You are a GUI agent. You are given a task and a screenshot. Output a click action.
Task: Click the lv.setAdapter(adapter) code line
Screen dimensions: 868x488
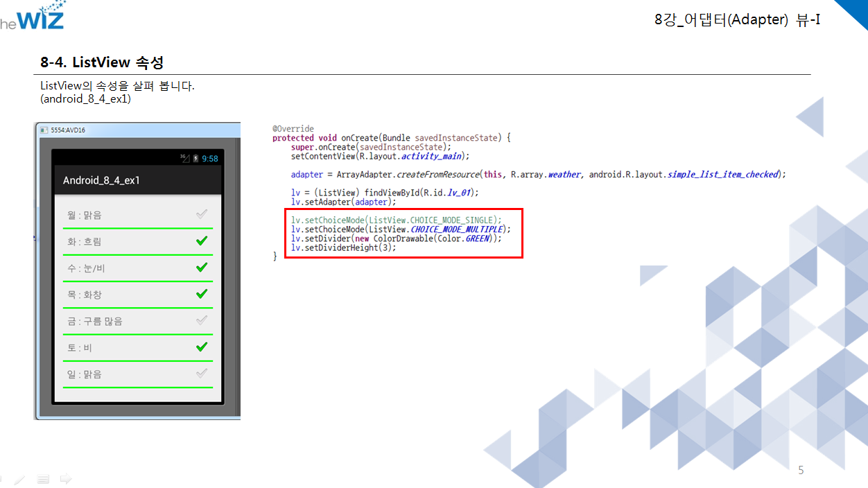[344, 202]
